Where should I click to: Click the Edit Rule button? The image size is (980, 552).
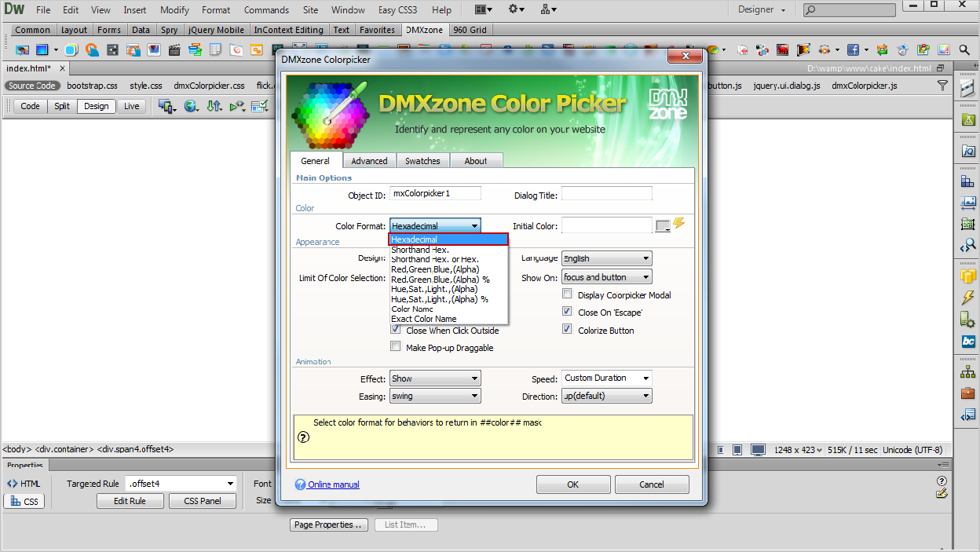coord(130,501)
